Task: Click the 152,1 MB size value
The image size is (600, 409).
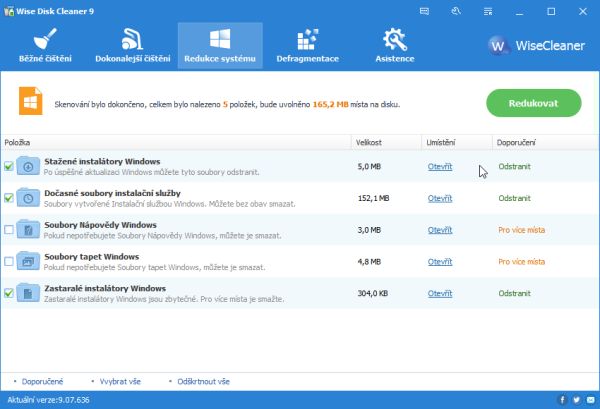Action: (x=373, y=198)
